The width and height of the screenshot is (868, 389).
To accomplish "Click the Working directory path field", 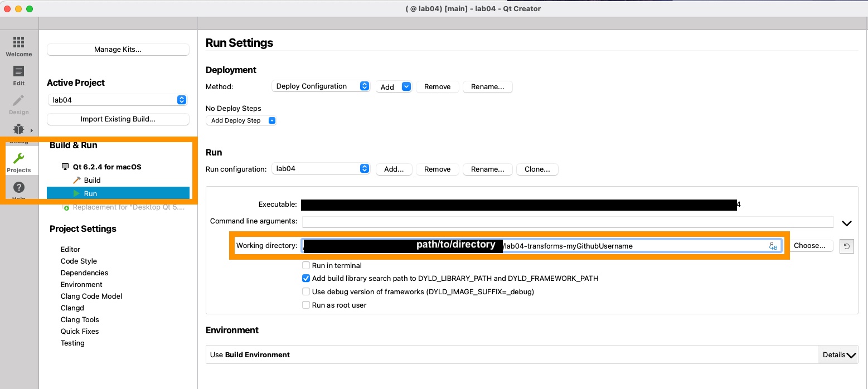I will coord(541,246).
